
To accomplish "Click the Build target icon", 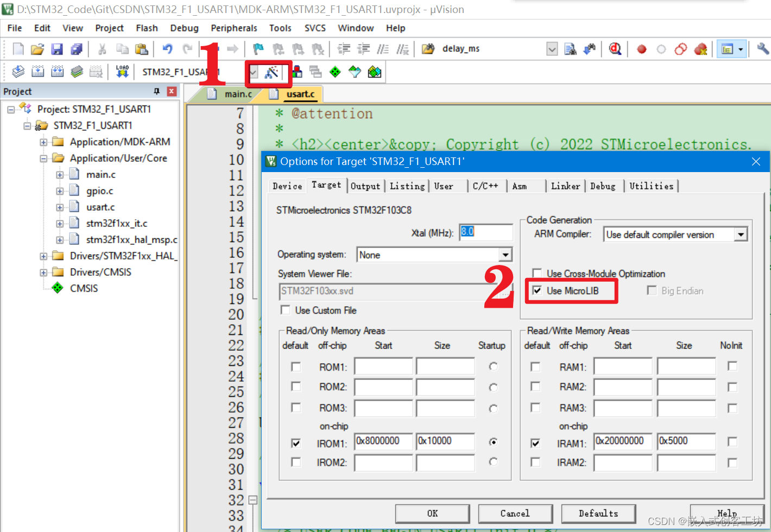I will point(37,72).
